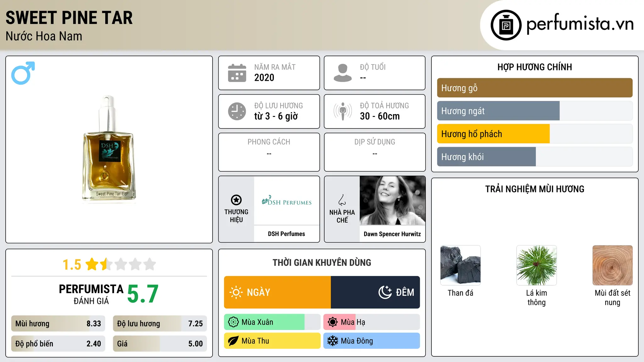
Task: Click the calendar icon beside Năm ra mắt
Action: [237, 73]
